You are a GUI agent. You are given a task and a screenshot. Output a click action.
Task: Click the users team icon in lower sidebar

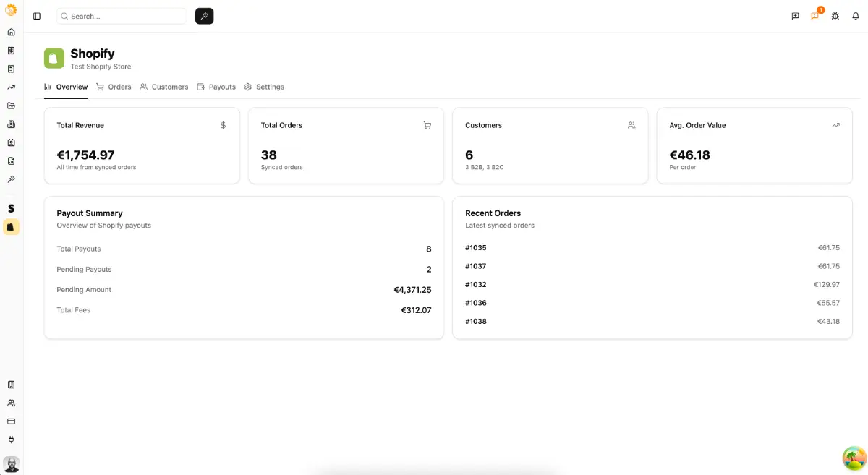click(11, 403)
